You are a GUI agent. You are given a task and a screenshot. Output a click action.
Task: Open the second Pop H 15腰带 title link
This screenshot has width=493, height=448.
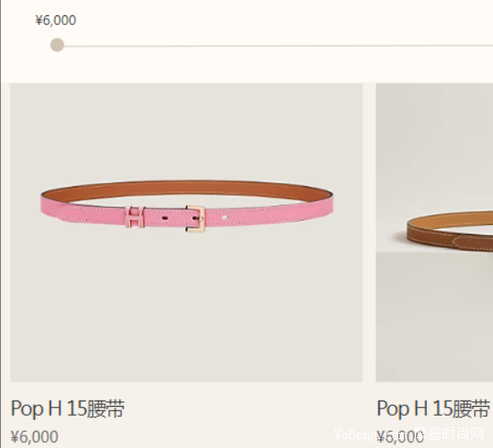coord(433,409)
